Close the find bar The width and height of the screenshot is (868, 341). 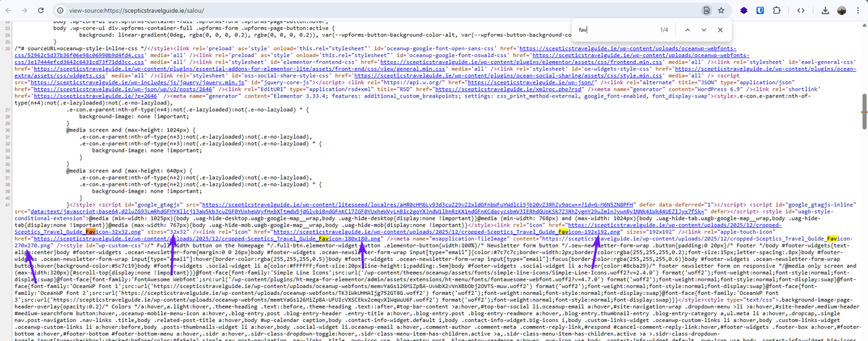720,30
